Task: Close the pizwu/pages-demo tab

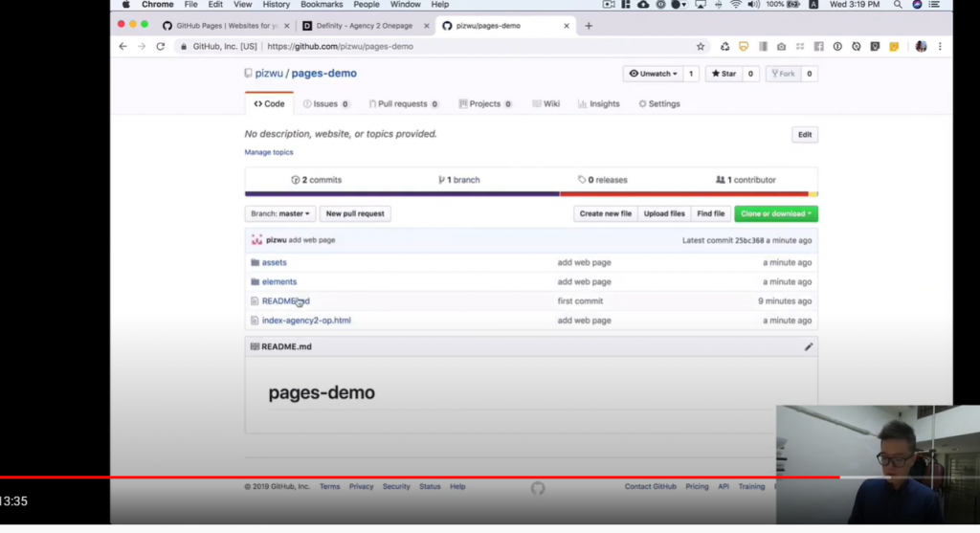Action: point(567,26)
